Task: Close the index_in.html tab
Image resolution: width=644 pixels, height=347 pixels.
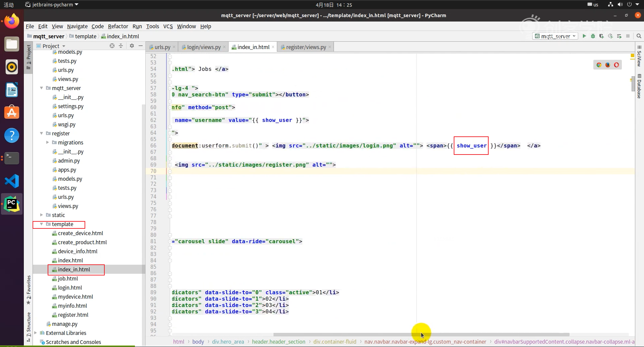Action: click(x=273, y=47)
